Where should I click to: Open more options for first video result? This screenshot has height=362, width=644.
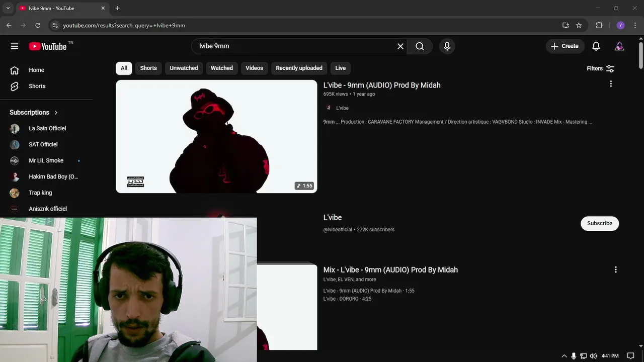click(x=611, y=84)
